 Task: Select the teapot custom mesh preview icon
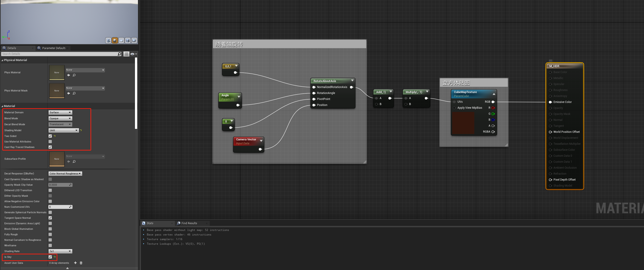tap(134, 40)
